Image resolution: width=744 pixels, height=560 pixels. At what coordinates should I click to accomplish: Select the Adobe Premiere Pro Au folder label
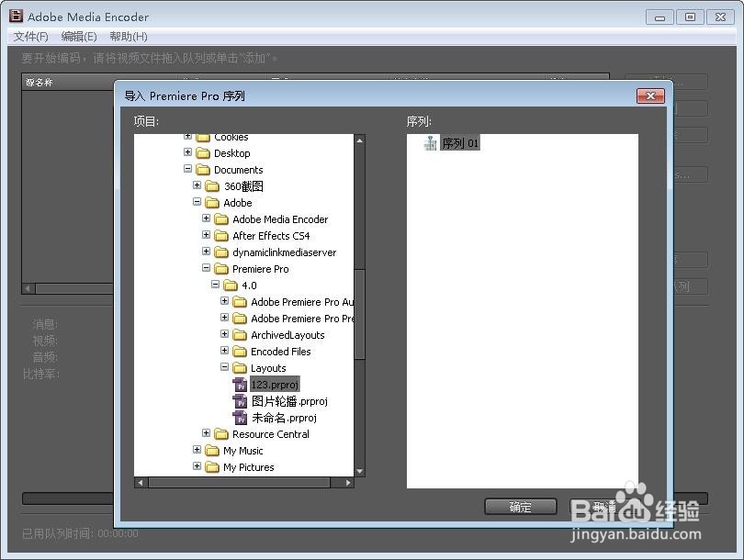pos(302,302)
